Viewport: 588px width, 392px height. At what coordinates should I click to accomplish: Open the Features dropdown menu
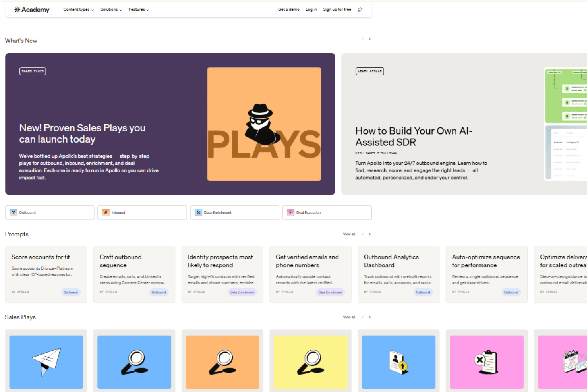(x=139, y=10)
